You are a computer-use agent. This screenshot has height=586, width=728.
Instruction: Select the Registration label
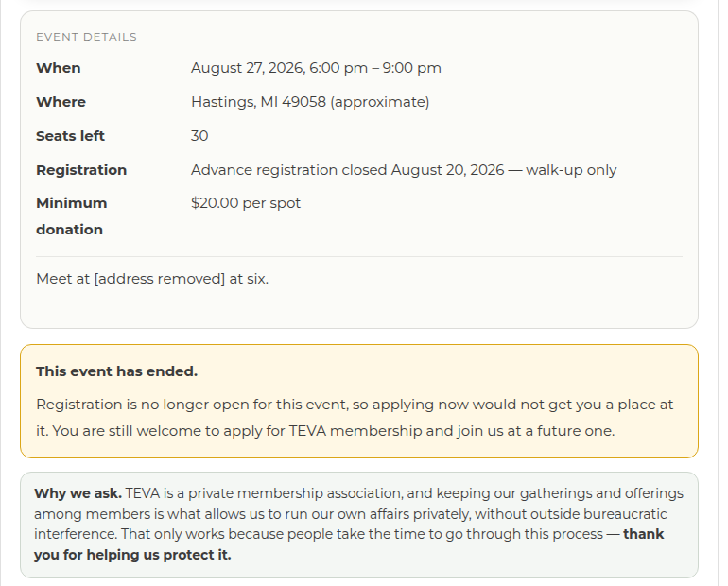tap(81, 170)
